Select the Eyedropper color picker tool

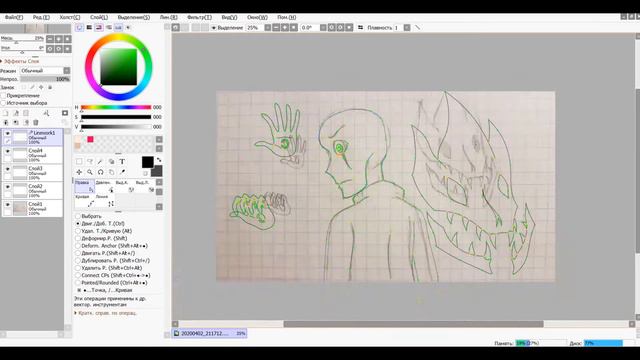(x=122, y=172)
